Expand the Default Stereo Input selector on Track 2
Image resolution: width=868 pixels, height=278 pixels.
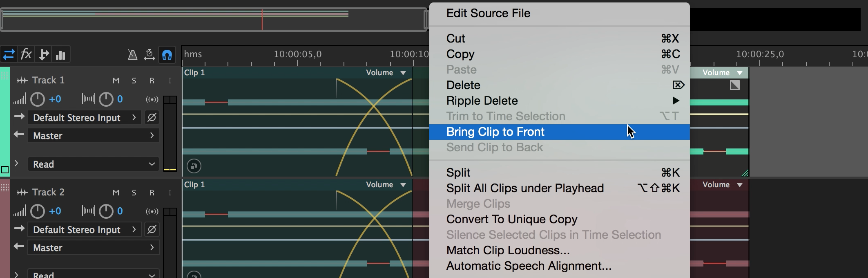click(84, 229)
